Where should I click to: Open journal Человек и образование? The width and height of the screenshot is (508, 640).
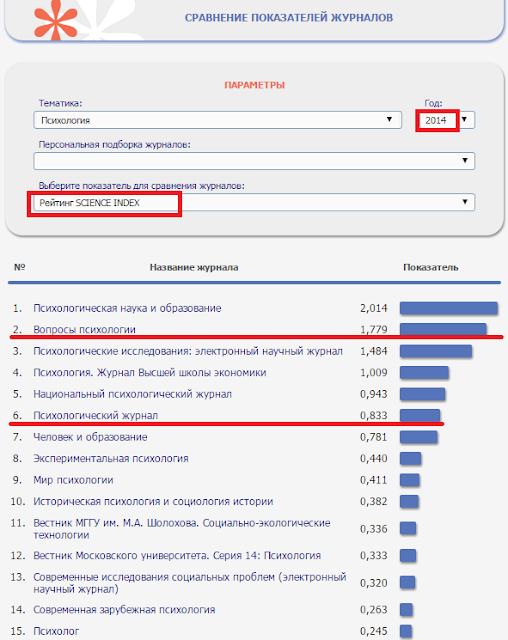90,437
